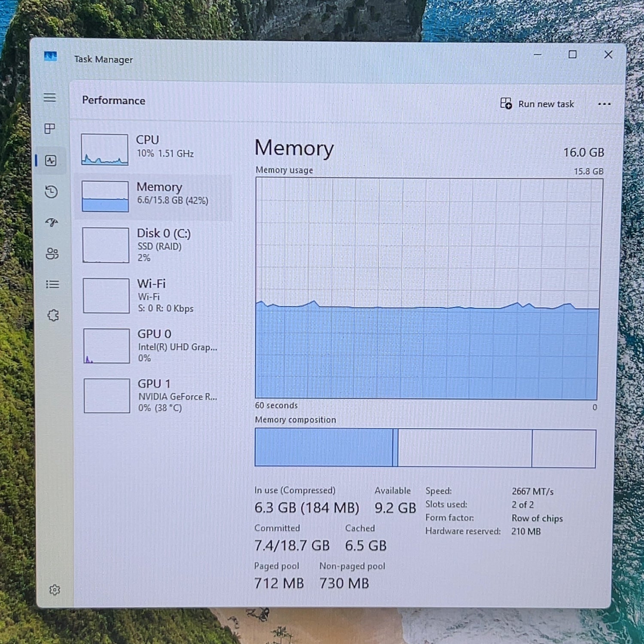The height and width of the screenshot is (644, 644).
Task: Click the Task Manager app icon in title bar
Action: click(50, 56)
